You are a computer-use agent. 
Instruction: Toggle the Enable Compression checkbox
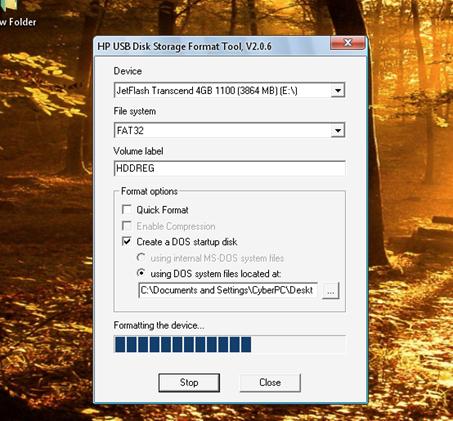(x=127, y=226)
